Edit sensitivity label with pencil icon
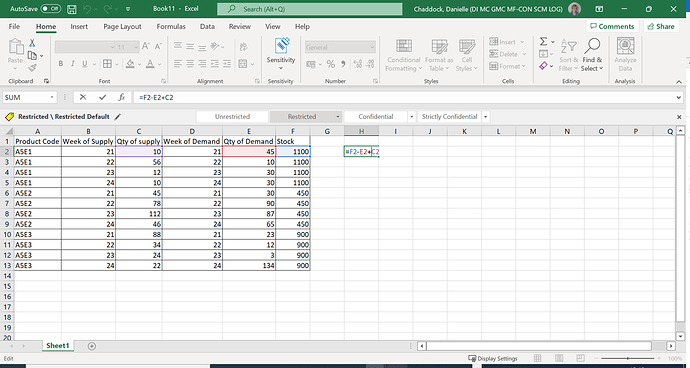 pos(117,117)
